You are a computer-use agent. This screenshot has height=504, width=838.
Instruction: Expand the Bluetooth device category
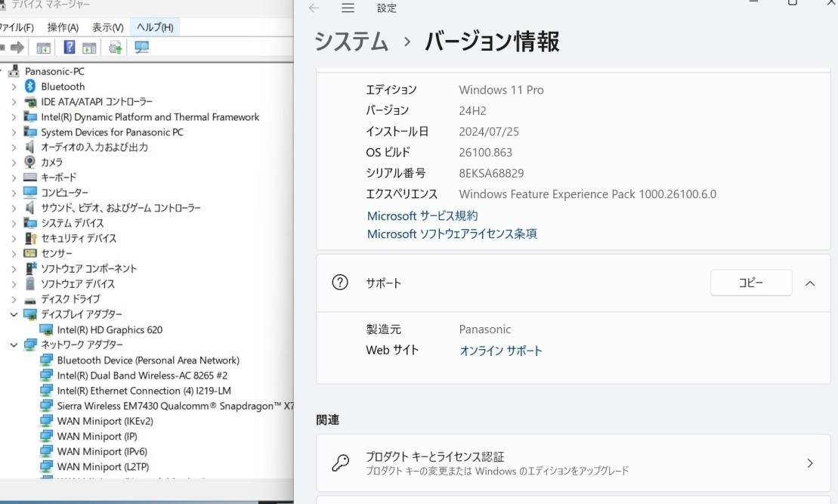(x=14, y=87)
